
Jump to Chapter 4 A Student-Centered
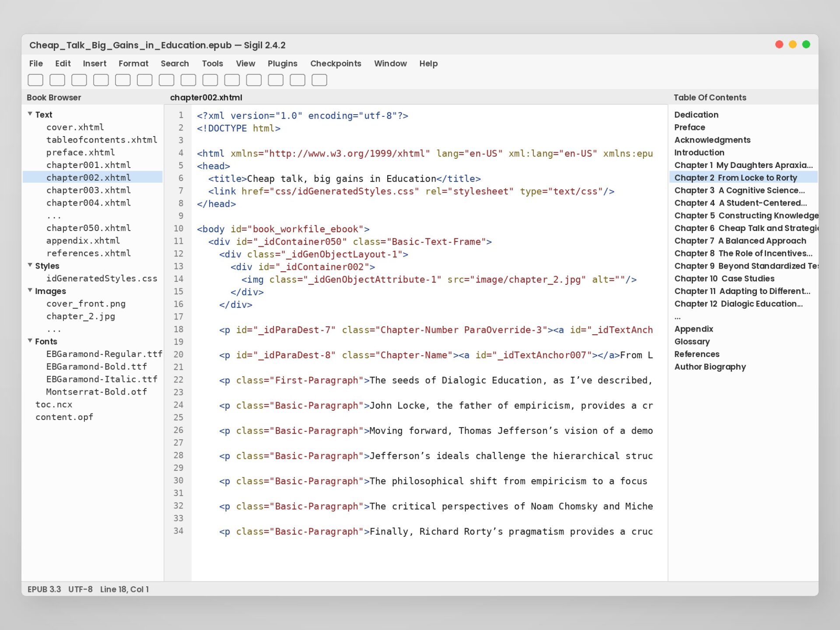pos(741,203)
